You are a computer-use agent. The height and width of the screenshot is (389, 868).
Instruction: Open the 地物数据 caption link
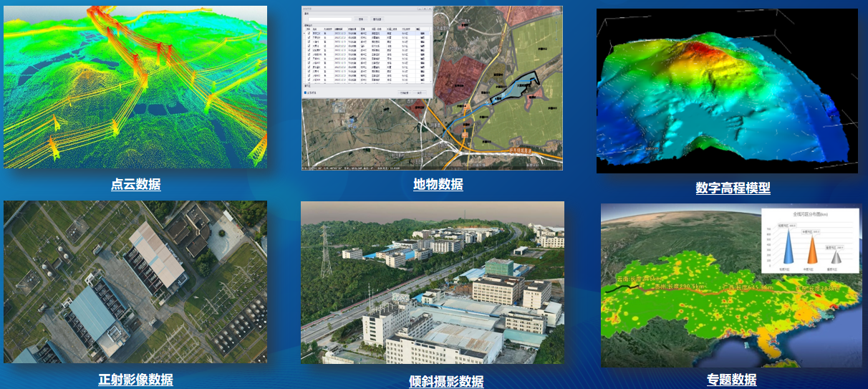[x=438, y=184]
